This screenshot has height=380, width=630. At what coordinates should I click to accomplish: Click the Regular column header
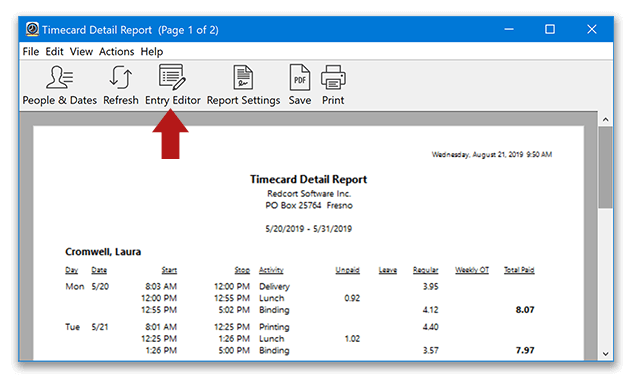tap(425, 270)
